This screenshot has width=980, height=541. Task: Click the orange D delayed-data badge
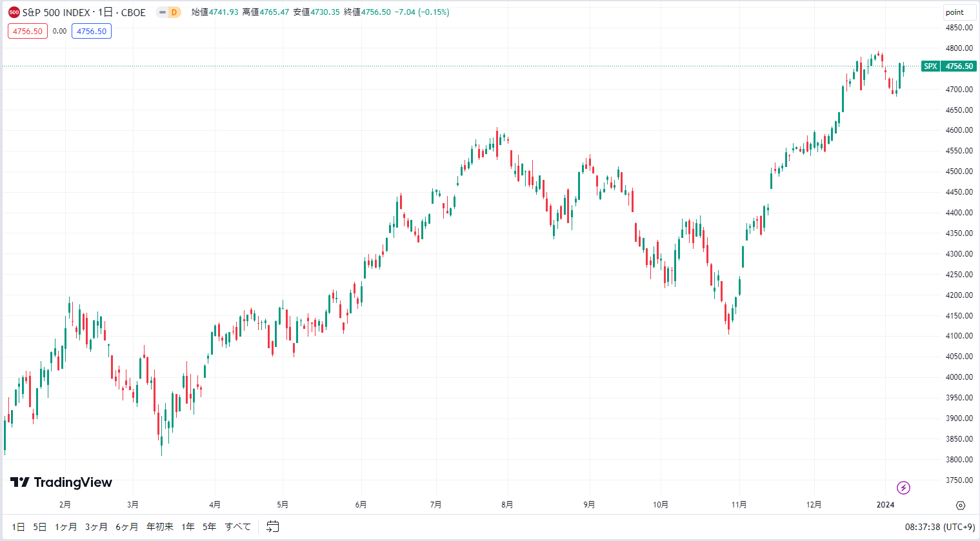(174, 12)
